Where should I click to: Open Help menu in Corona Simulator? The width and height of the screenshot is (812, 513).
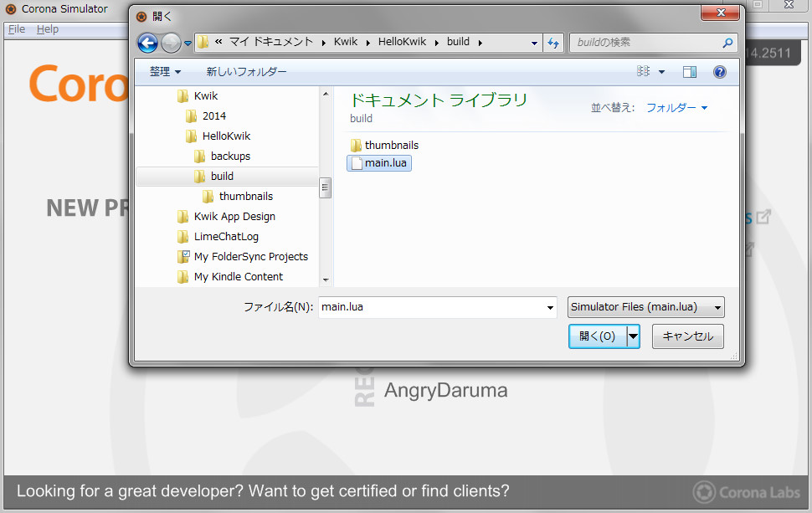click(x=48, y=29)
